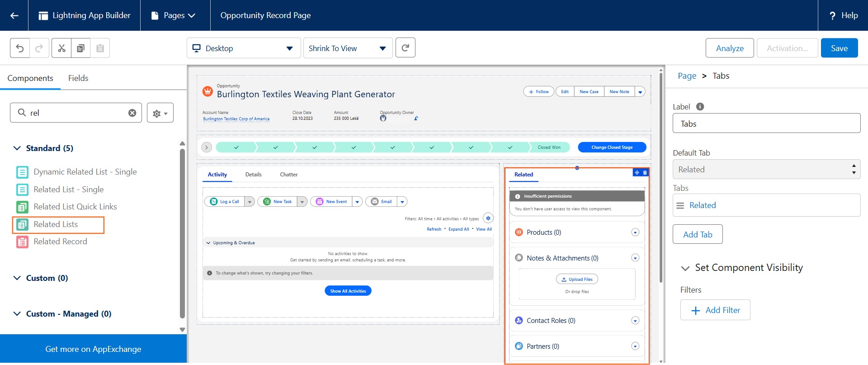Image resolution: width=868 pixels, height=365 pixels.
Task: Click Get more on AppExchange
Action: 93,349
